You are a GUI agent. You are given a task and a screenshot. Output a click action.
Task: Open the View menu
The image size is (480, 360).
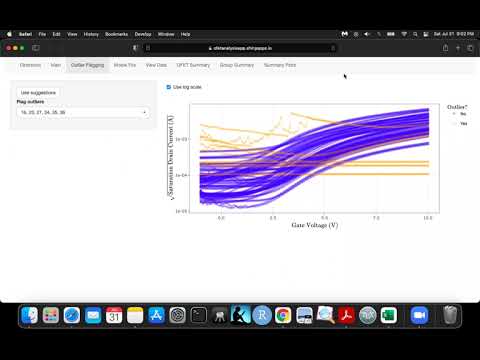click(72, 34)
